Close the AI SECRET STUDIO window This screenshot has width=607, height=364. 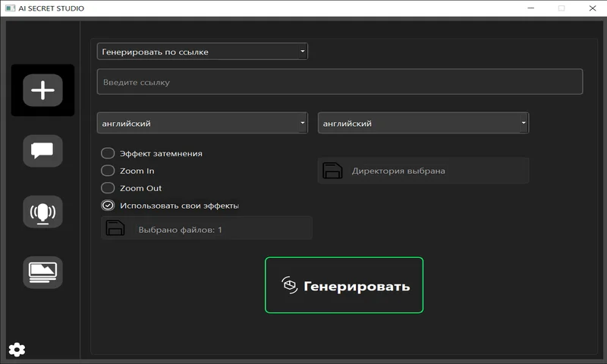pos(593,8)
